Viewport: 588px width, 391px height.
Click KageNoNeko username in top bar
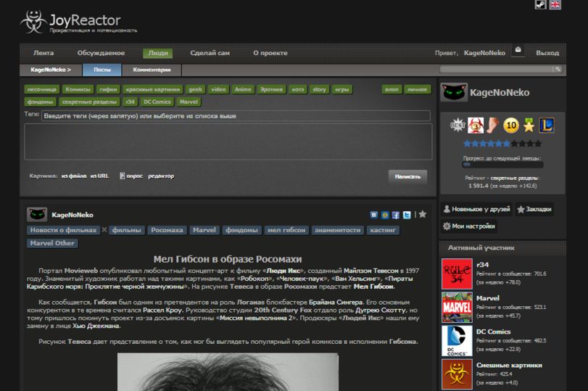[484, 53]
